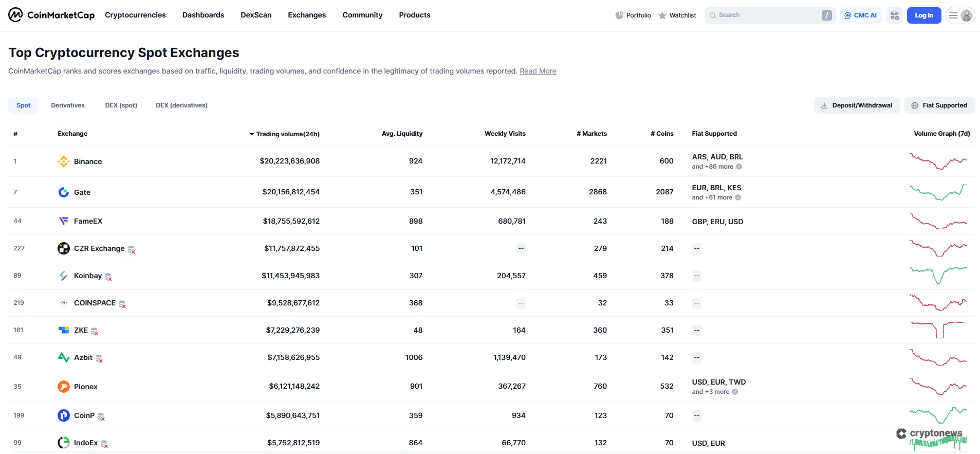Click the CoinMarketCap logo
Screen dimensions: 980x454
[x=51, y=15]
